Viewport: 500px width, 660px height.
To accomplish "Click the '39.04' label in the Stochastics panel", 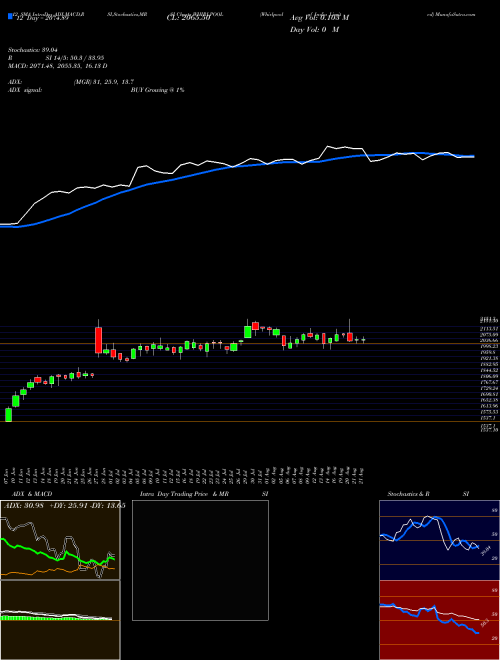I will coord(486,551).
